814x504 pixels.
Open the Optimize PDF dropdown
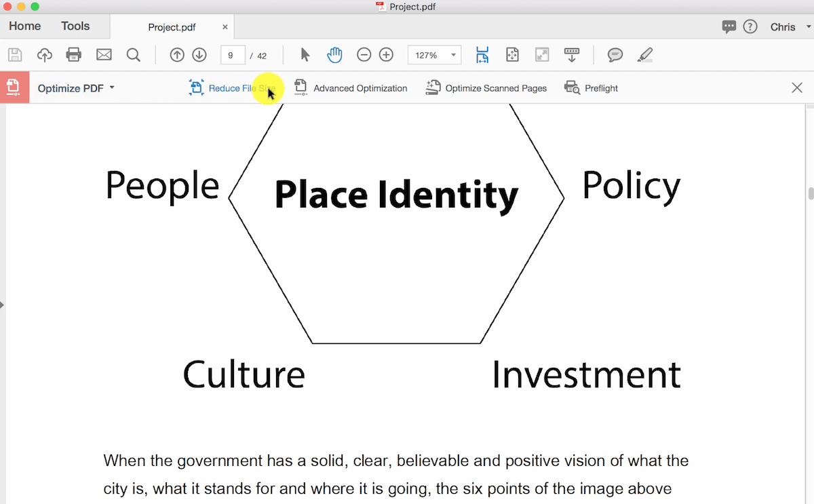point(76,88)
